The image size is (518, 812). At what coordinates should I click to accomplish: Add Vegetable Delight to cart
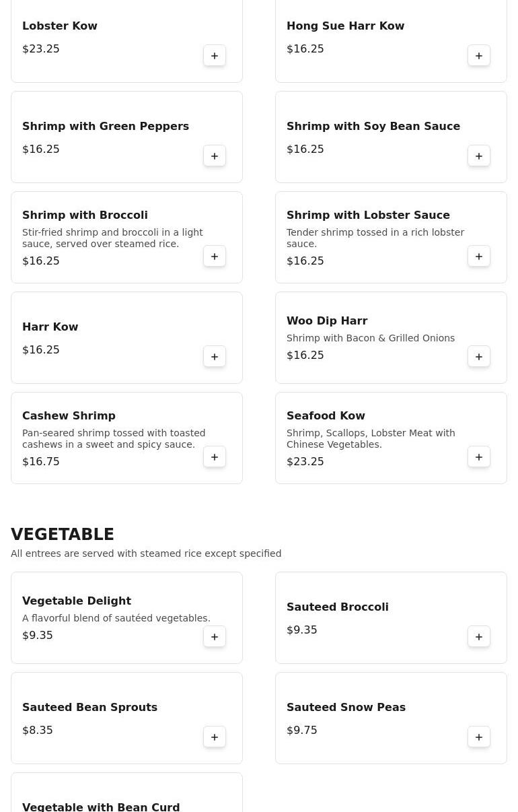215,637
